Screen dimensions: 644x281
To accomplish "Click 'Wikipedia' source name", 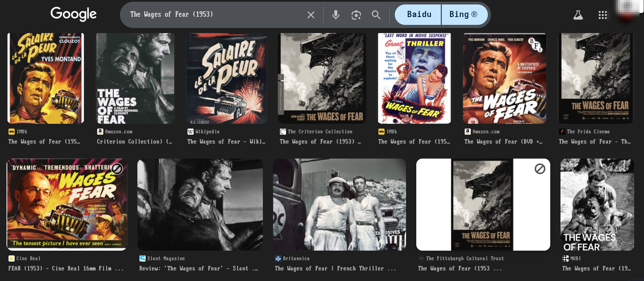I will pyautogui.click(x=207, y=132).
